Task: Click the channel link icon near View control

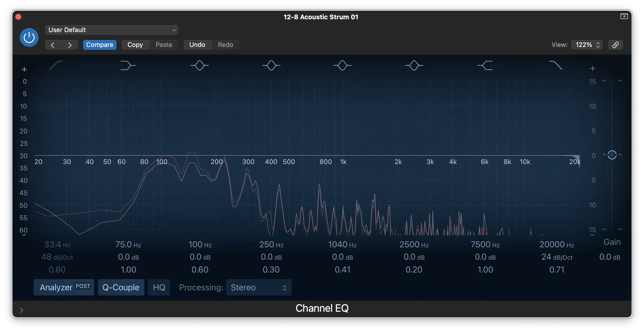Action: coord(615,45)
